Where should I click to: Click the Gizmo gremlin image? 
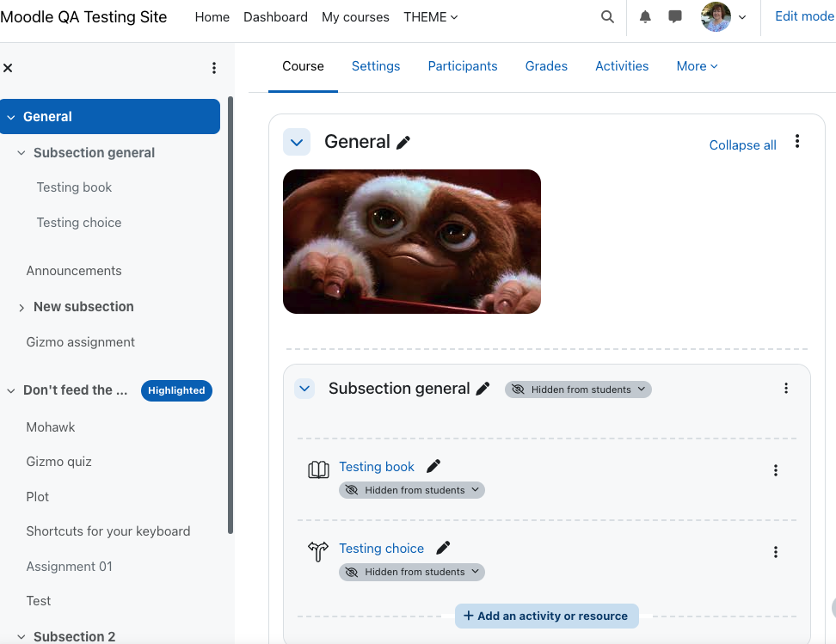tap(412, 242)
